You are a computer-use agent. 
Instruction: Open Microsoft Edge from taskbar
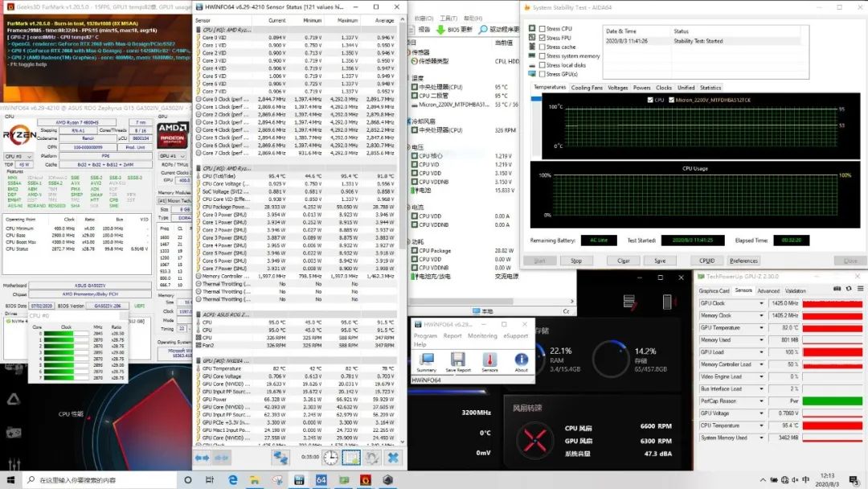point(232,479)
